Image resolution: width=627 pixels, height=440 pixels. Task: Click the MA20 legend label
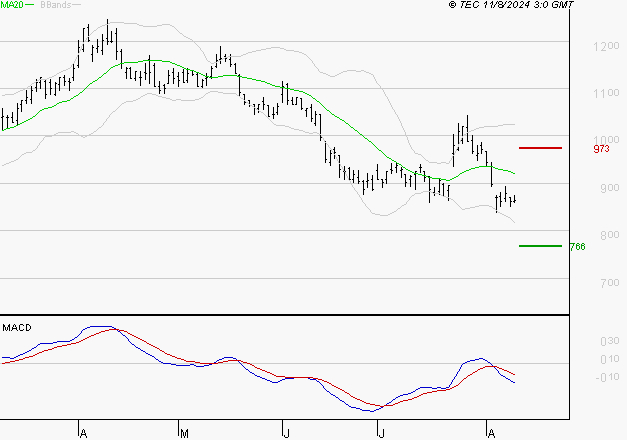point(12,5)
